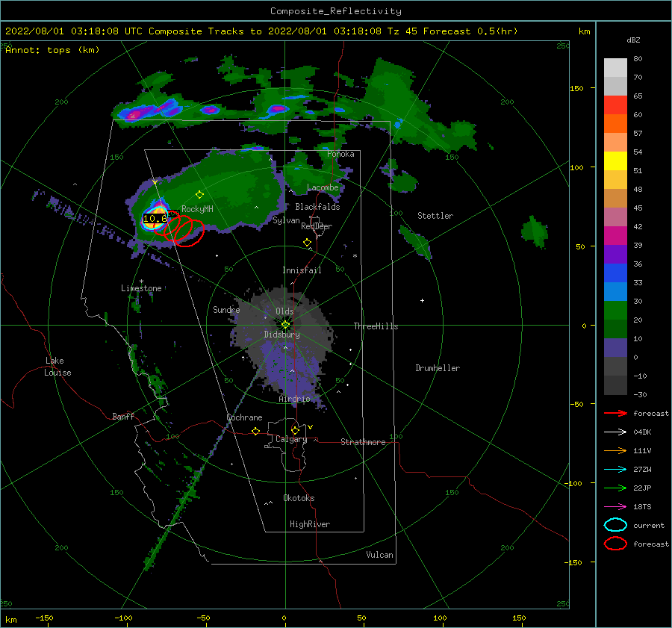Click the RockyMH label
672x628 pixels.
tap(197, 209)
